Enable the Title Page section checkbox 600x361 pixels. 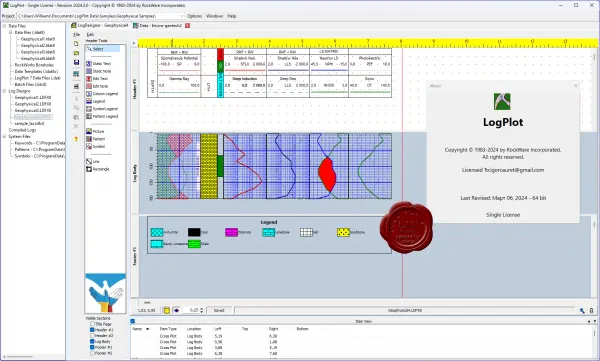coord(92,324)
